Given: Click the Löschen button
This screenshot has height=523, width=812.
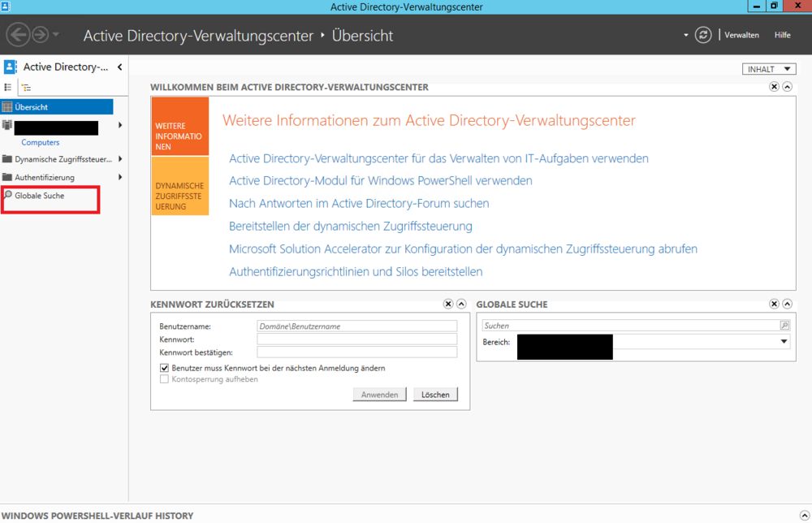Looking at the screenshot, I should click(435, 395).
